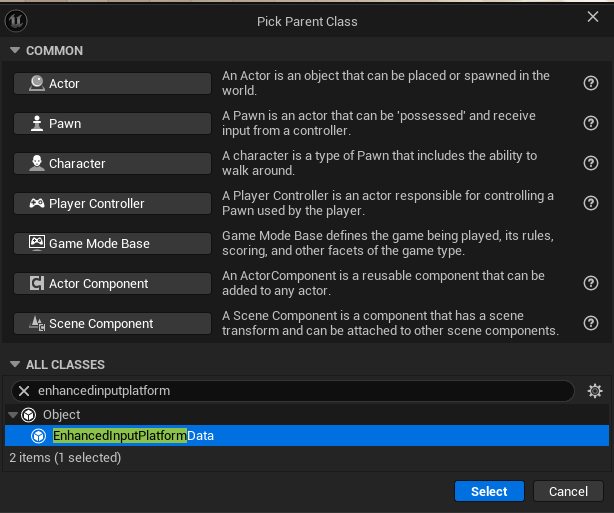Image resolution: width=614 pixels, height=513 pixels.
Task: Choose Pawn as parent class
Action: [112, 123]
